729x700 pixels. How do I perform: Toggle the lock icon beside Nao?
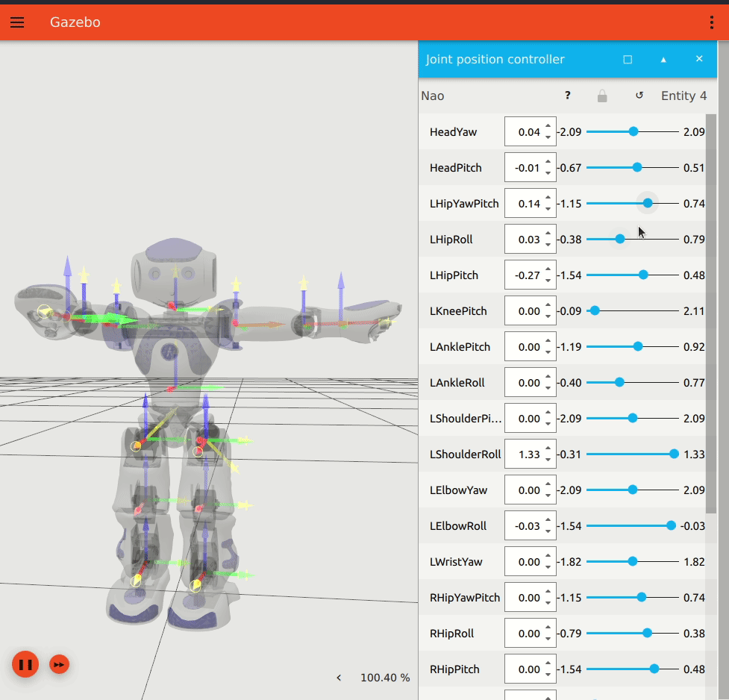[x=602, y=96]
